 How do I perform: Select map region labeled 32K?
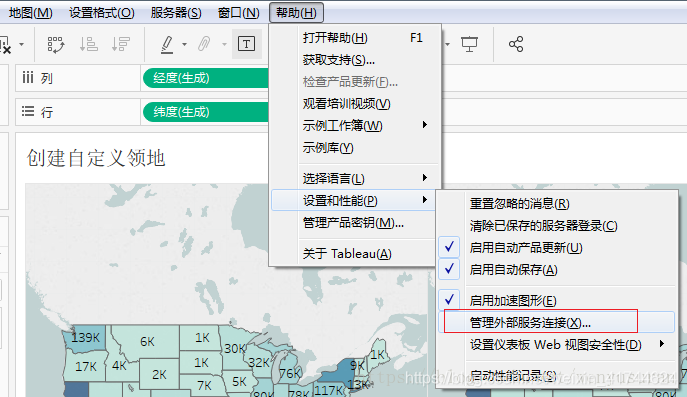click(x=259, y=363)
